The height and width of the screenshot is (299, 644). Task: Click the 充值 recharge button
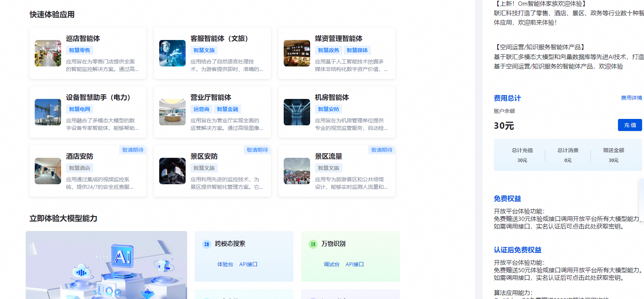[630, 125]
